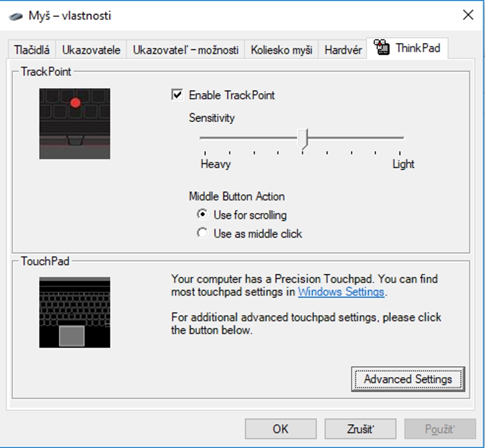This screenshot has height=448, width=485.
Task: Switch to the Koliesko myši tab
Action: (x=281, y=50)
